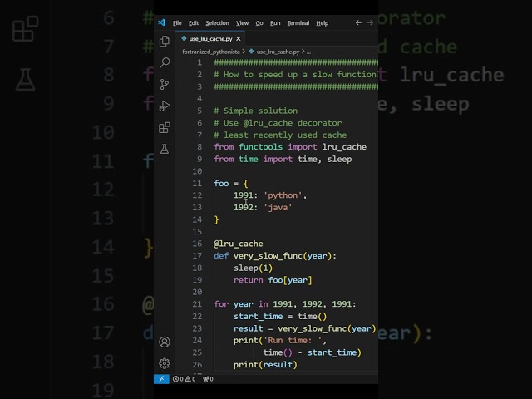Open the Search view icon
The image size is (532, 399).
[x=165, y=62]
